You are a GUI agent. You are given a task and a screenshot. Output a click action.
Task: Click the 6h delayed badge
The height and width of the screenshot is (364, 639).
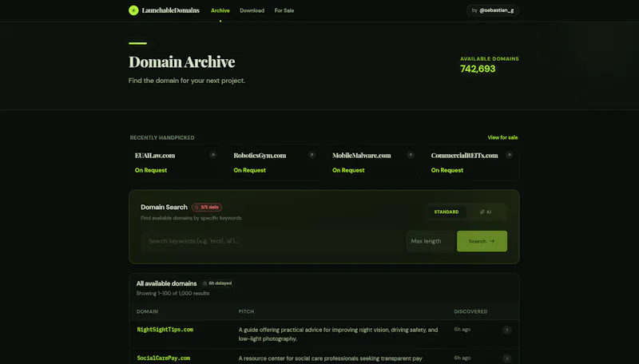tap(217, 283)
